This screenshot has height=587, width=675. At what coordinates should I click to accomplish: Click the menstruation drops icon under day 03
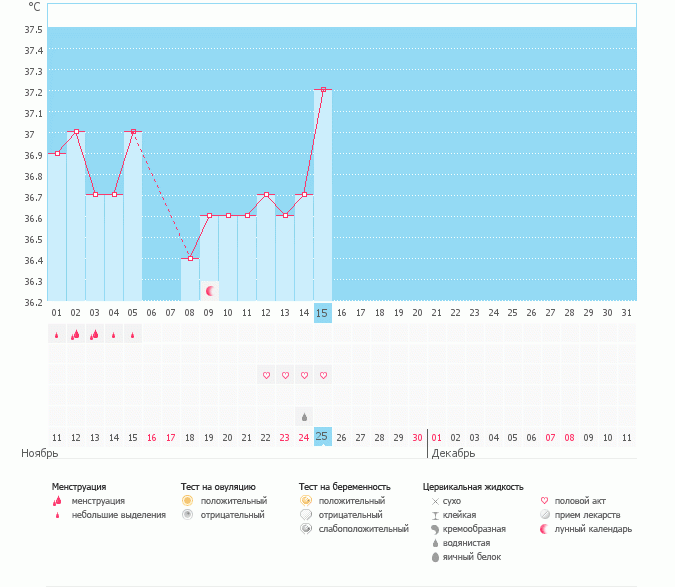pos(94,334)
